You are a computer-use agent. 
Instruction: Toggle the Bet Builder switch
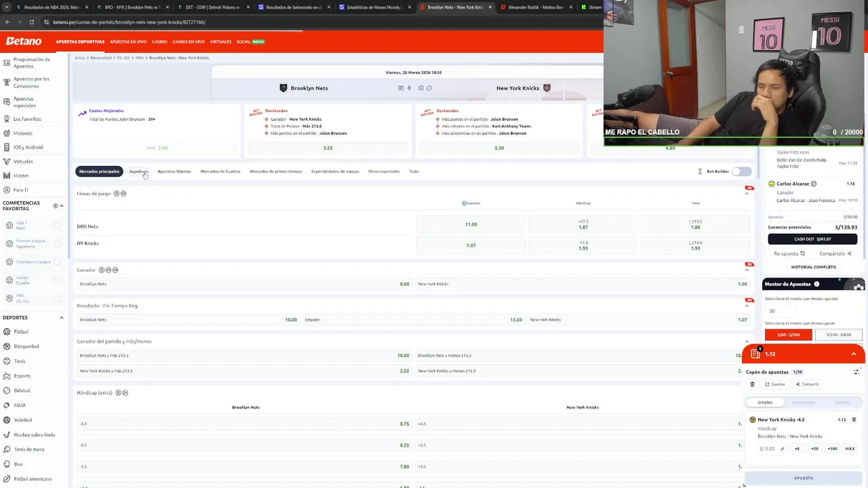coord(742,171)
